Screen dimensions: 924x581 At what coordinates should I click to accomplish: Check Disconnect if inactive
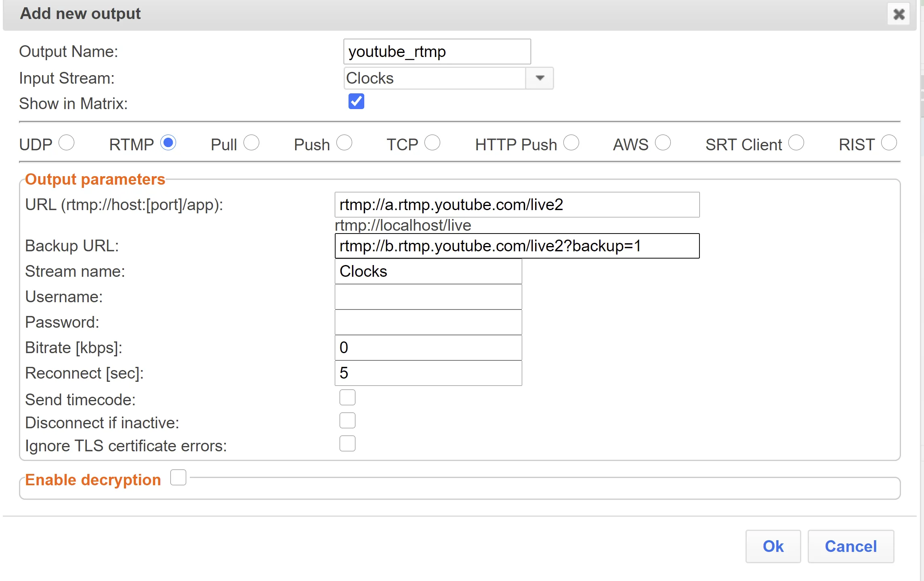point(347,421)
